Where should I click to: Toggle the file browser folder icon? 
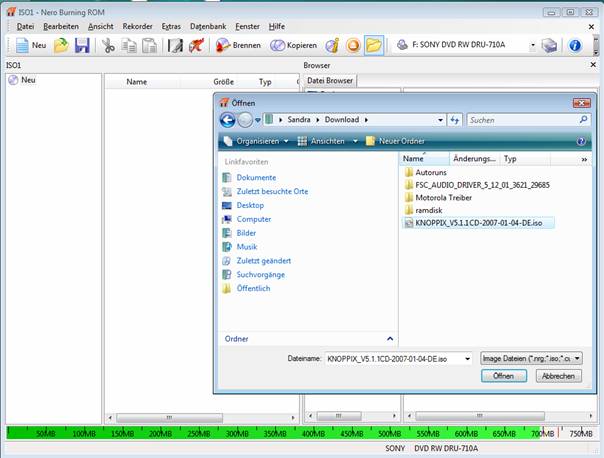point(374,45)
